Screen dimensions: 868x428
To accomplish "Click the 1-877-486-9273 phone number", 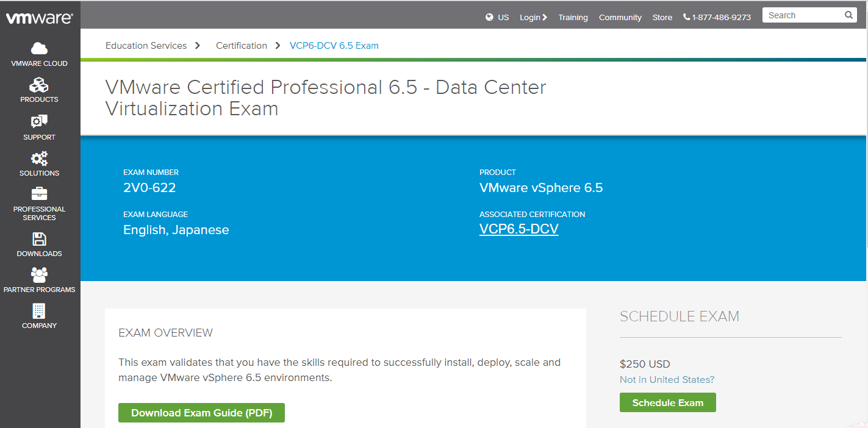I will point(722,17).
